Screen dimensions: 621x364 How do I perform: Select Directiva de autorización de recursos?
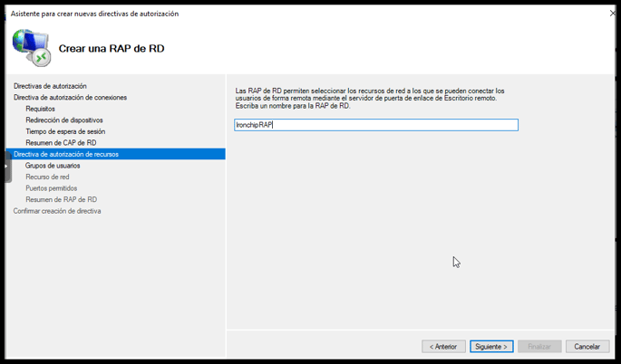116,154
